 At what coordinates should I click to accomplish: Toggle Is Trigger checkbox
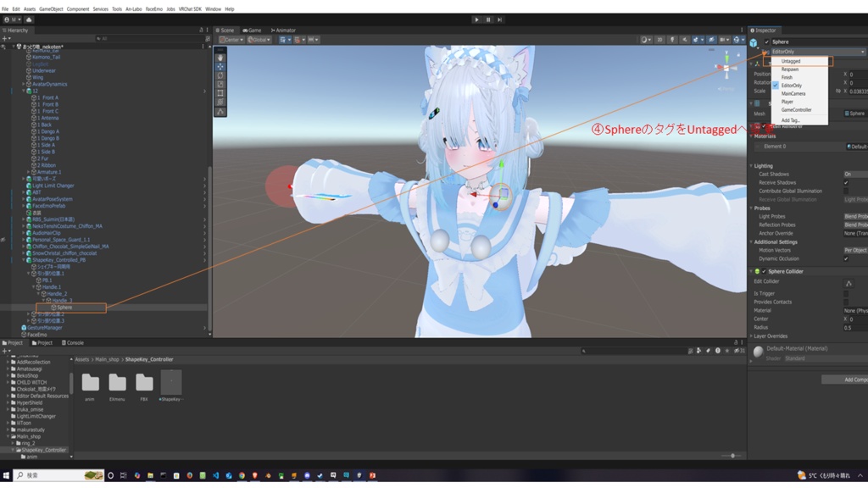click(846, 294)
